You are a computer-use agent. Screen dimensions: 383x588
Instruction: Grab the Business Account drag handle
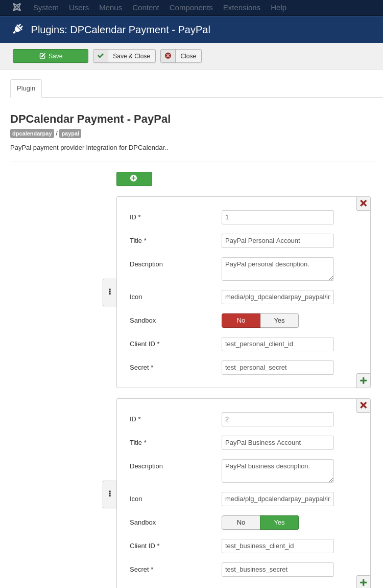coord(110,494)
